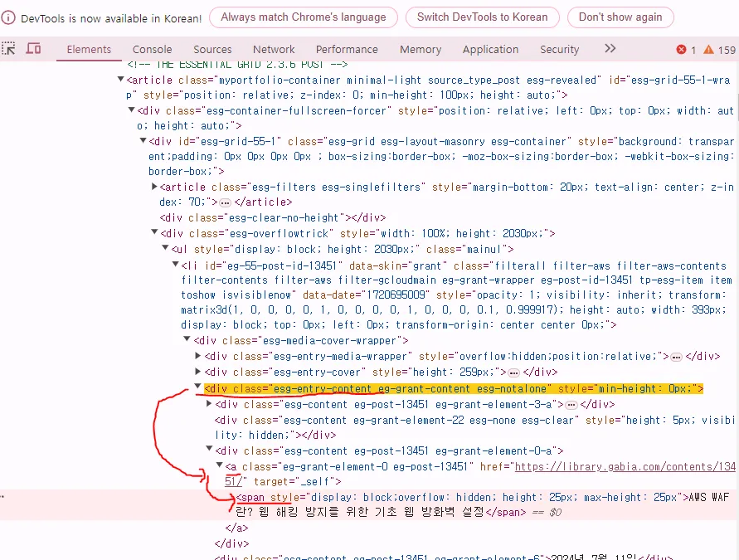This screenshot has height=560, width=739.
Task: Click the red error count icon
Action: coord(681,50)
